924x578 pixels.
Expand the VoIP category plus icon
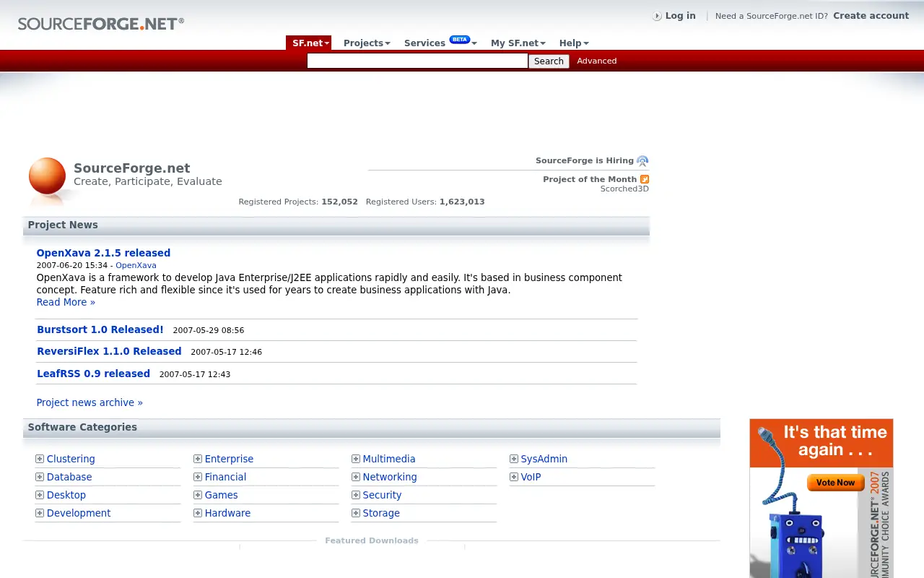514,477
